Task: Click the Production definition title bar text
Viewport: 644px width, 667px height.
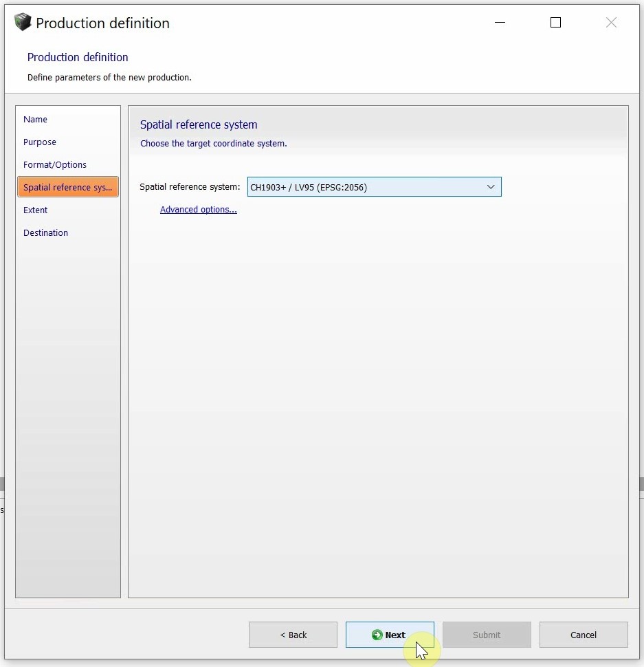Action: [102, 23]
